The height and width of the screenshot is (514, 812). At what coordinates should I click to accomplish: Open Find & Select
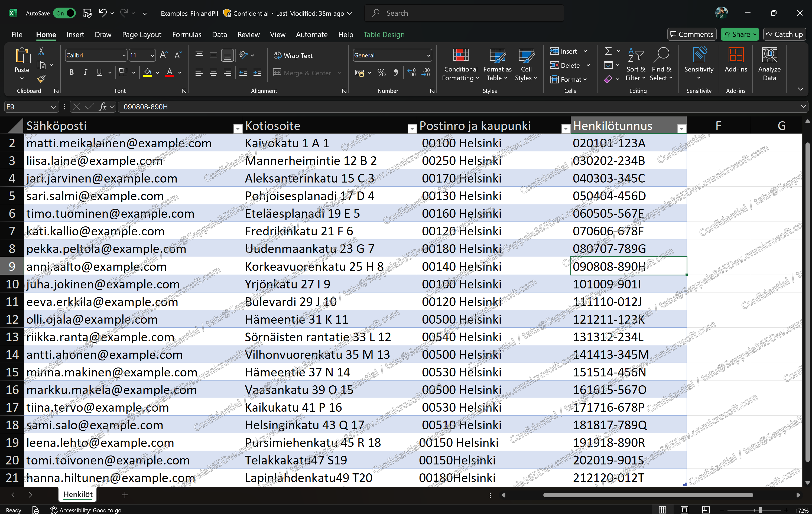point(661,56)
